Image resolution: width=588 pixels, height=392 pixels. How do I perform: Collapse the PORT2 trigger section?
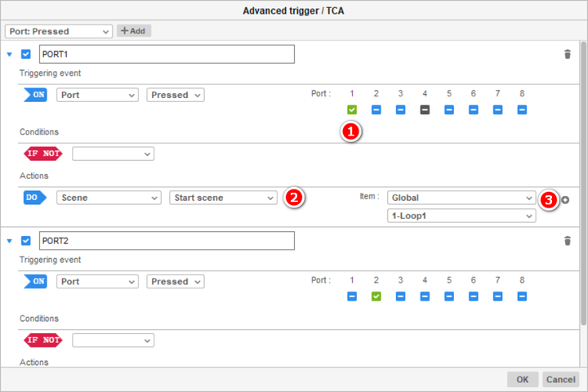(10, 241)
